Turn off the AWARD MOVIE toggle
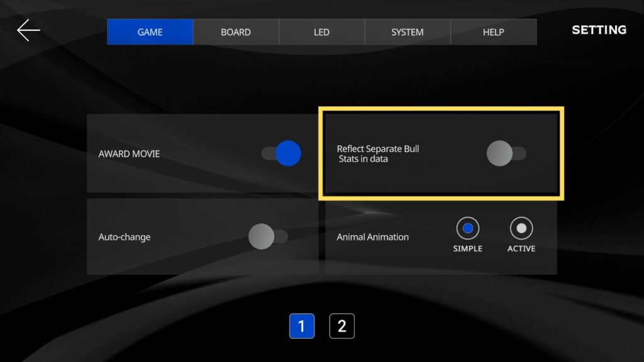644x362 pixels. tap(281, 153)
